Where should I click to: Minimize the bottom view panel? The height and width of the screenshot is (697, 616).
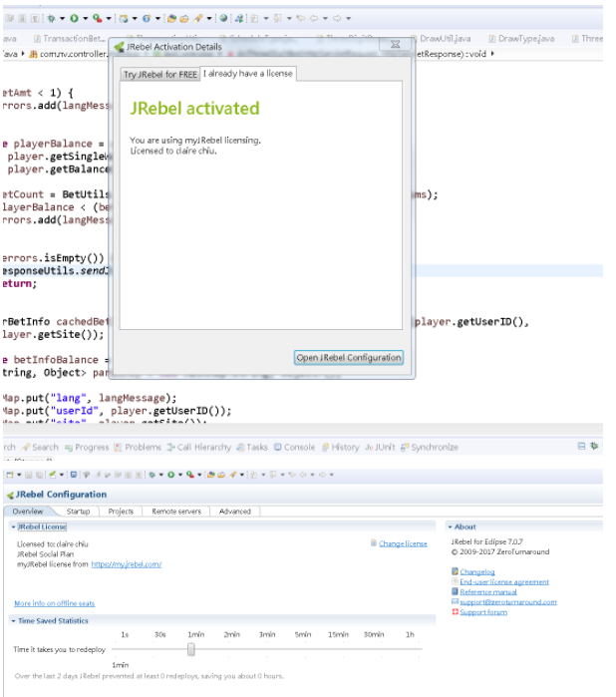(581, 446)
